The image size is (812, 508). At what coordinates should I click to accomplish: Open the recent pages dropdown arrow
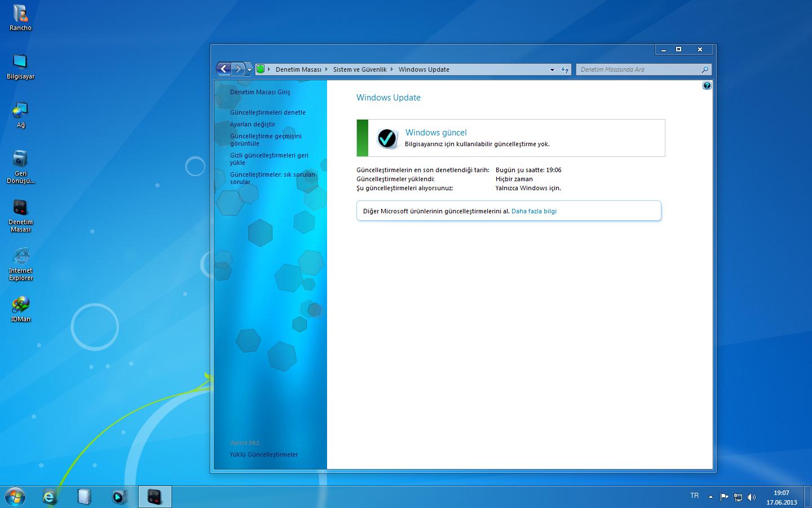[249, 69]
